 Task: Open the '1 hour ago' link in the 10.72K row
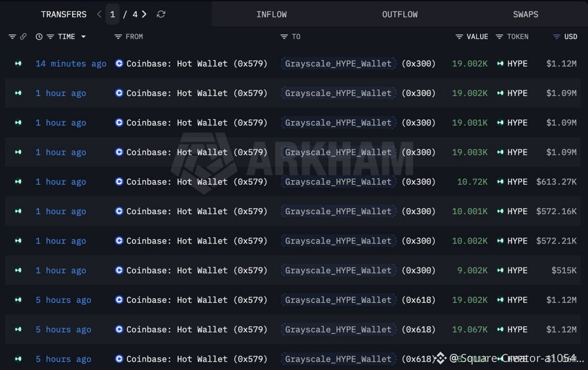click(x=61, y=182)
